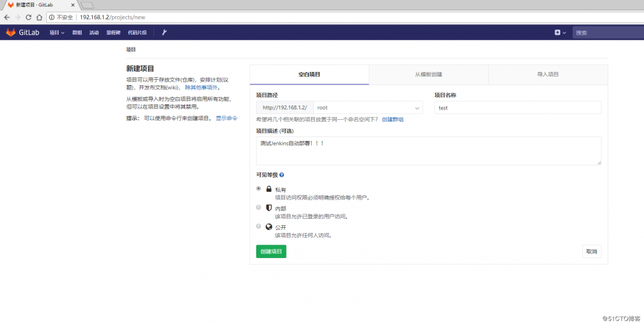Focus the 项目描述 text area
Image resolution: width=644 pixels, height=325 pixels.
(x=428, y=151)
